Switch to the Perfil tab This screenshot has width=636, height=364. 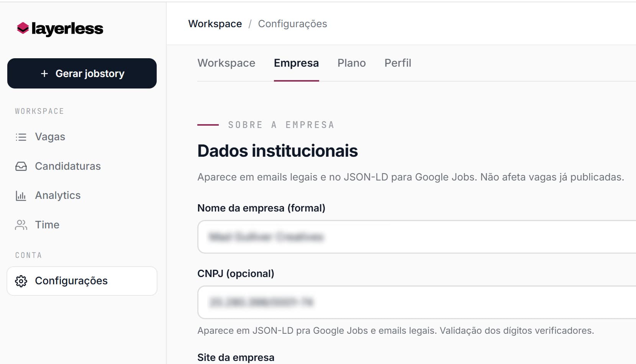pos(398,63)
